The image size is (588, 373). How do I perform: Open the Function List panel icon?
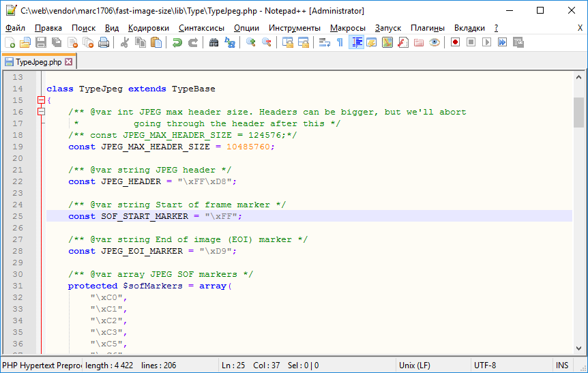403,42
